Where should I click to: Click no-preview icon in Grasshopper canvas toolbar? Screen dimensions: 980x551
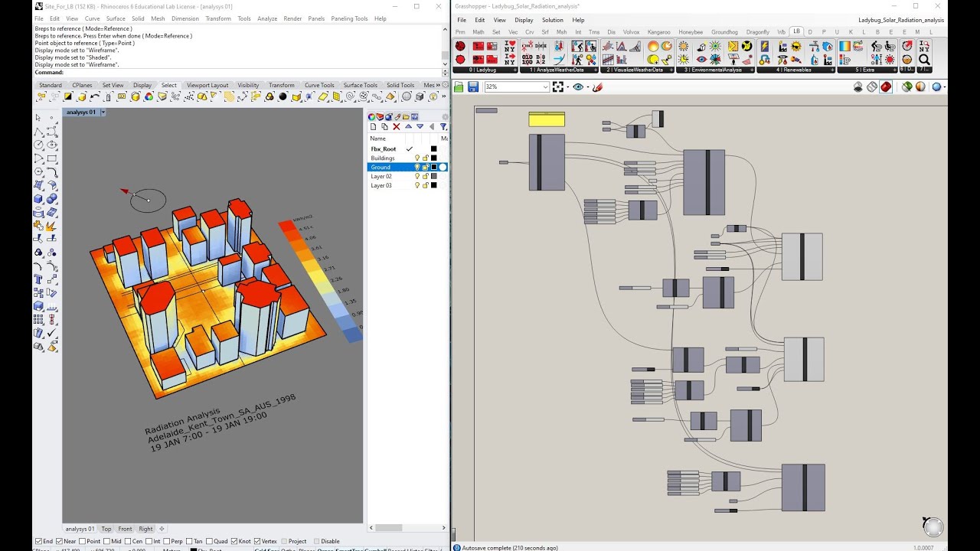(857, 86)
